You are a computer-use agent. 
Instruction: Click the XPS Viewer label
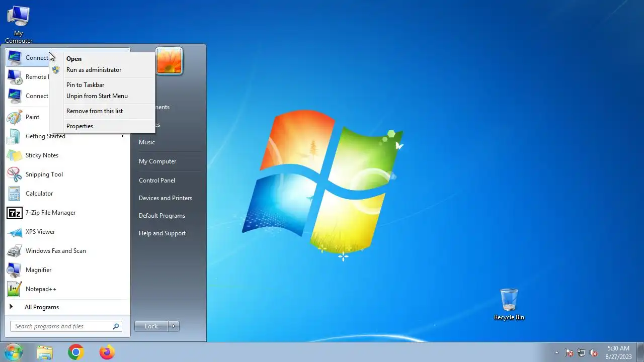pyautogui.click(x=40, y=232)
